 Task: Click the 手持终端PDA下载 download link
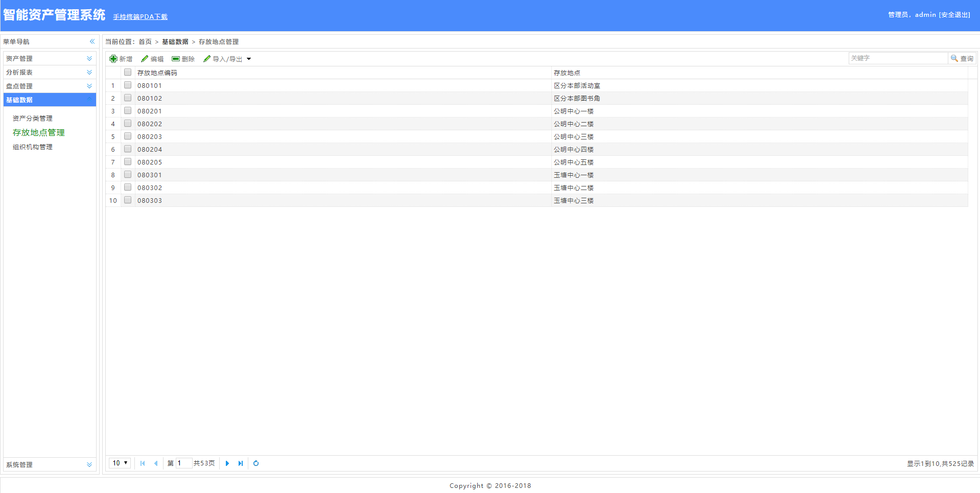pos(140,17)
